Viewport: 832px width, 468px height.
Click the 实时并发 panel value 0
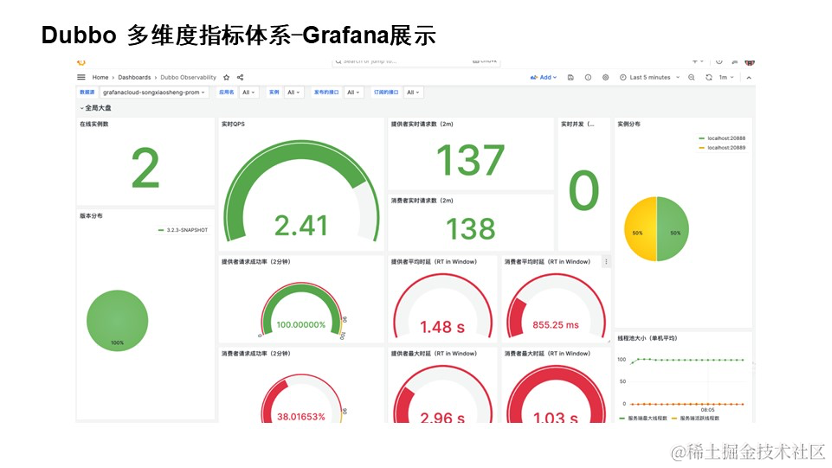[x=584, y=190]
